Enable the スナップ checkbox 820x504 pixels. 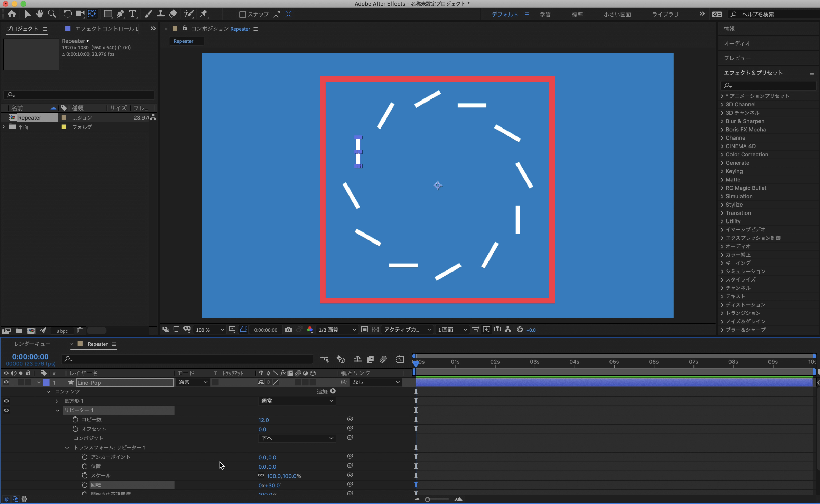click(x=242, y=15)
